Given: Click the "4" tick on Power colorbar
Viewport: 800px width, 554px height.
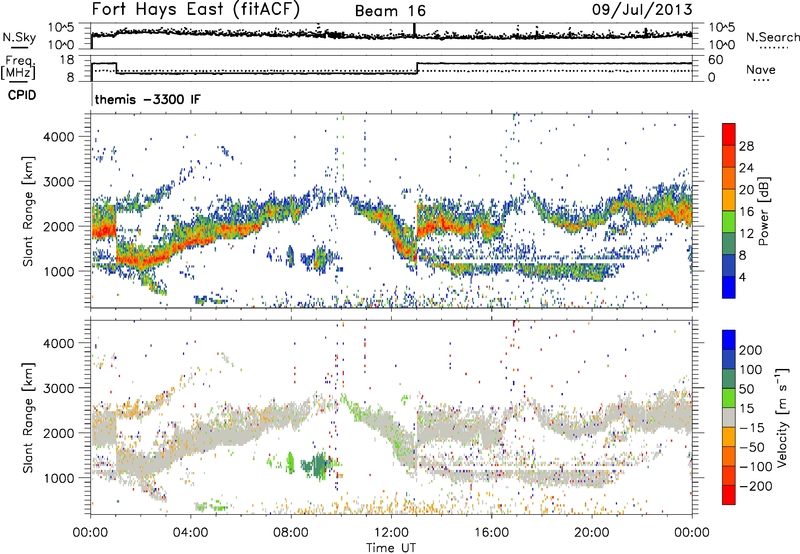Looking at the screenshot, I should tap(743, 277).
